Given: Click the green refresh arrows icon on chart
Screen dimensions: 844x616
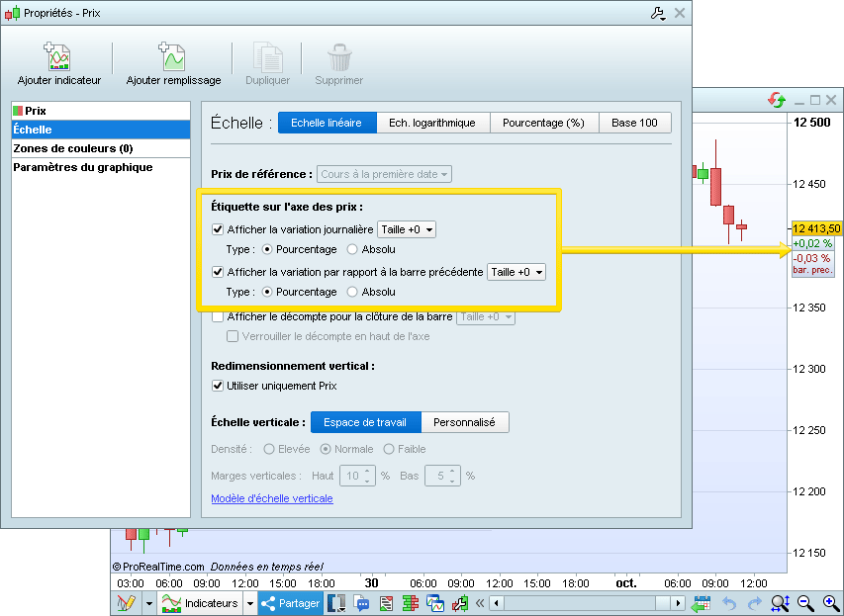Looking at the screenshot, I should click(777, 100).
